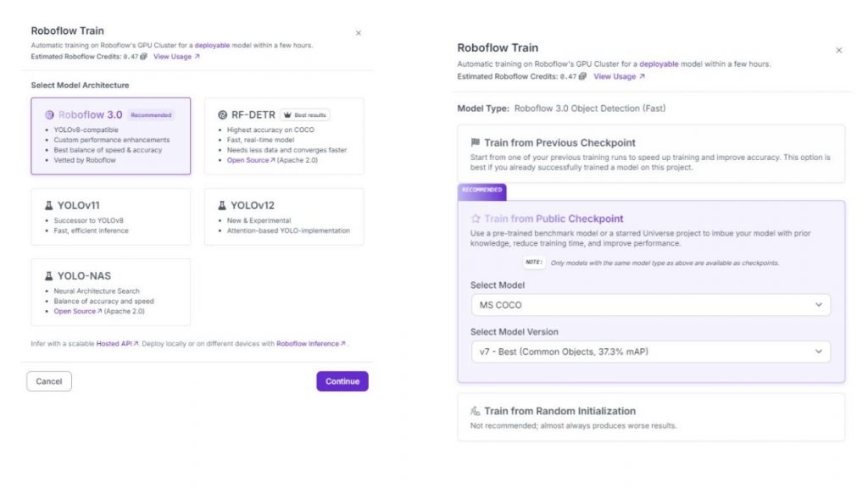The width and height of the screenshot is (868, 488).
Task: Close the left Roboflow Train dialog
Action: pyautogui.click(x=358, y=33)
